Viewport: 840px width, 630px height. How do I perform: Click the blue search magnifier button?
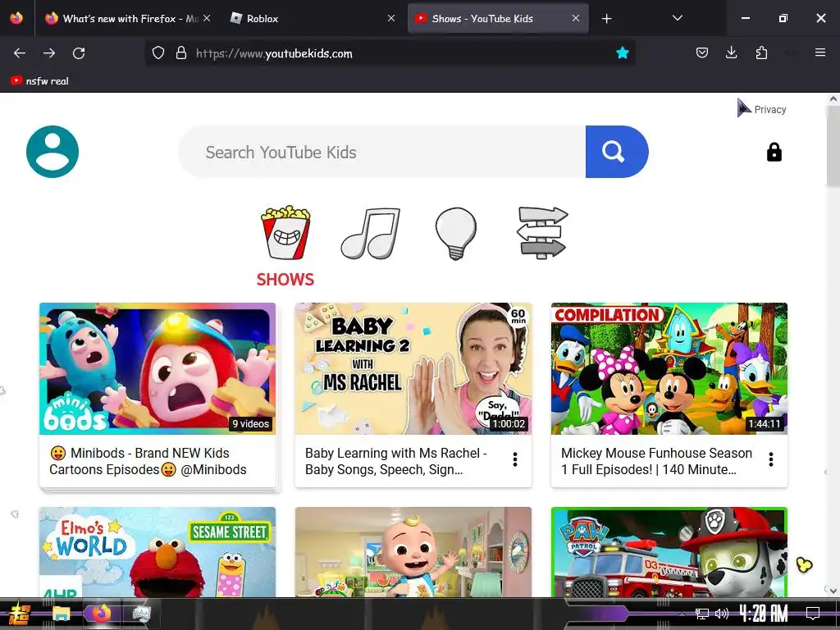pos(617,152)
